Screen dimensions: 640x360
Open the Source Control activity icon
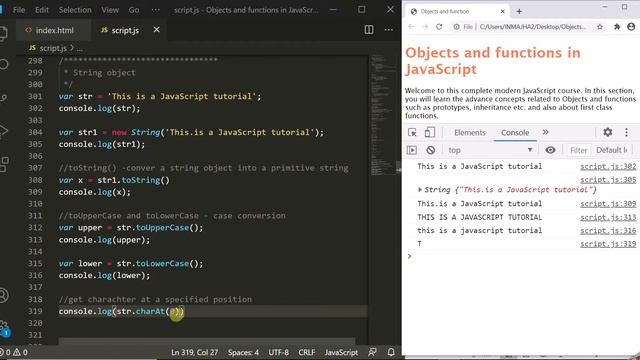point(3,98)
